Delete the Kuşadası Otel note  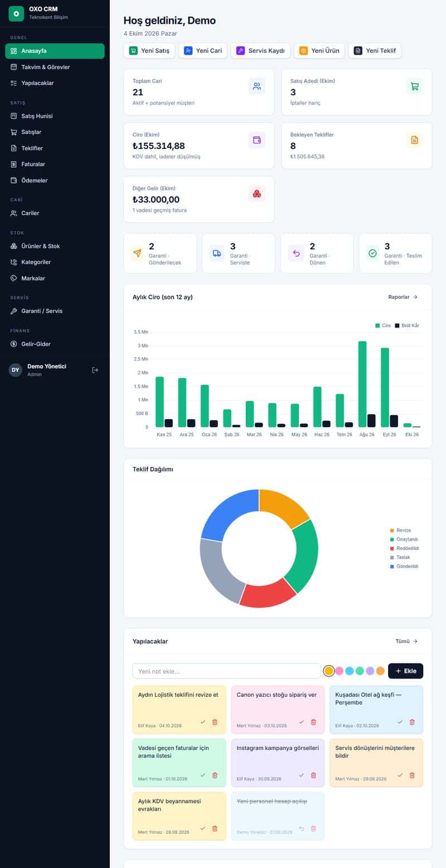[412, 722]
